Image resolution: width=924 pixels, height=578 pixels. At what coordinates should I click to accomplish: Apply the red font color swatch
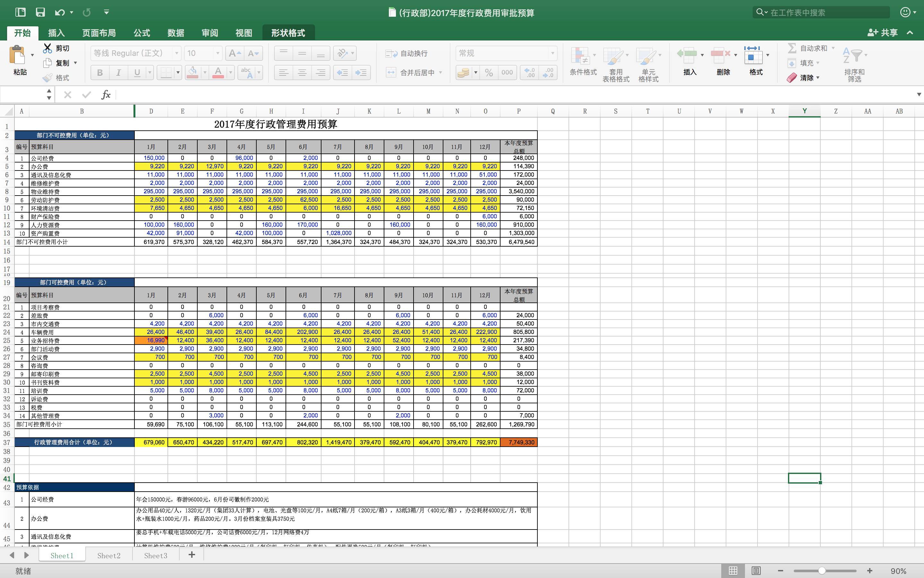pyautogui.click(x=218, y=72)
